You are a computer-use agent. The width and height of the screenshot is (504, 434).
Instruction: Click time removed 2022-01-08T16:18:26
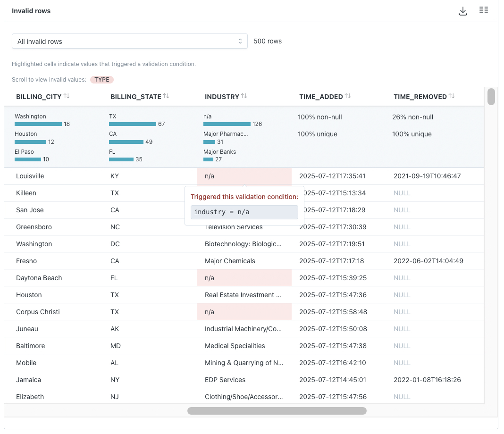coord(427,380)
